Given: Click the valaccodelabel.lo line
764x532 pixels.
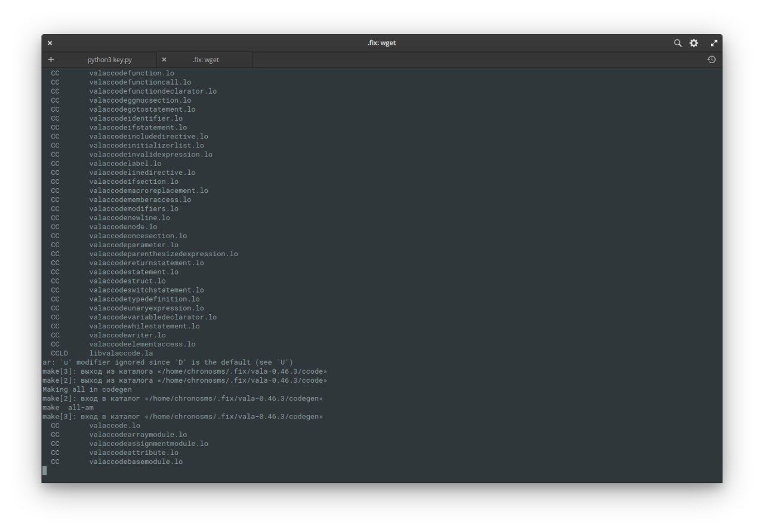Looking at the screenshot, I should pyautogui.click(x=106, y=163).
